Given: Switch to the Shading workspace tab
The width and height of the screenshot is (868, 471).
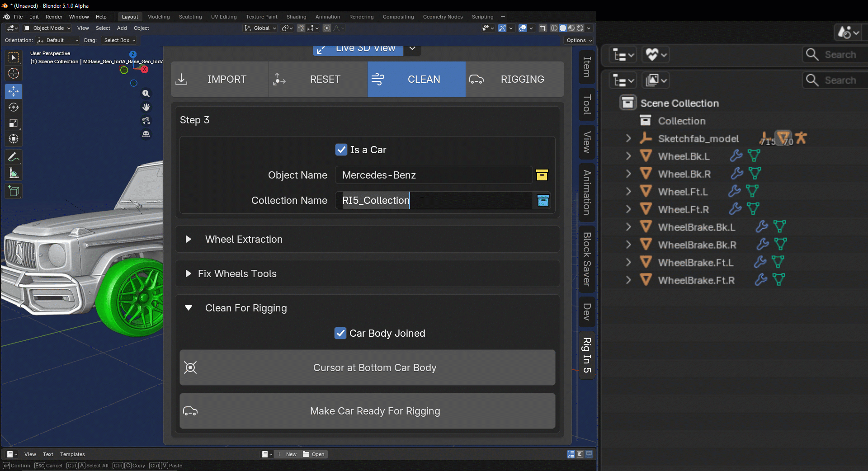Looking at the screenshot, I should tap(296, 17).
